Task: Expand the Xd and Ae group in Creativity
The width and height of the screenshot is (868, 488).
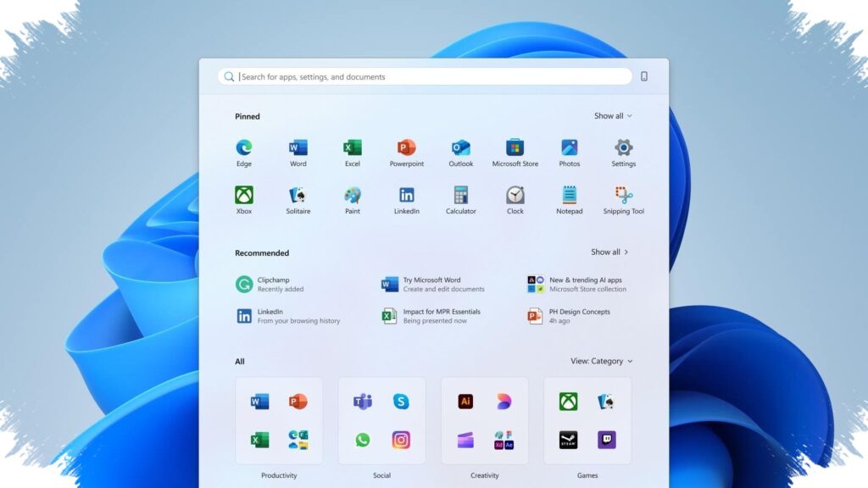Action: pyautogui.click(x=504, y=440)
